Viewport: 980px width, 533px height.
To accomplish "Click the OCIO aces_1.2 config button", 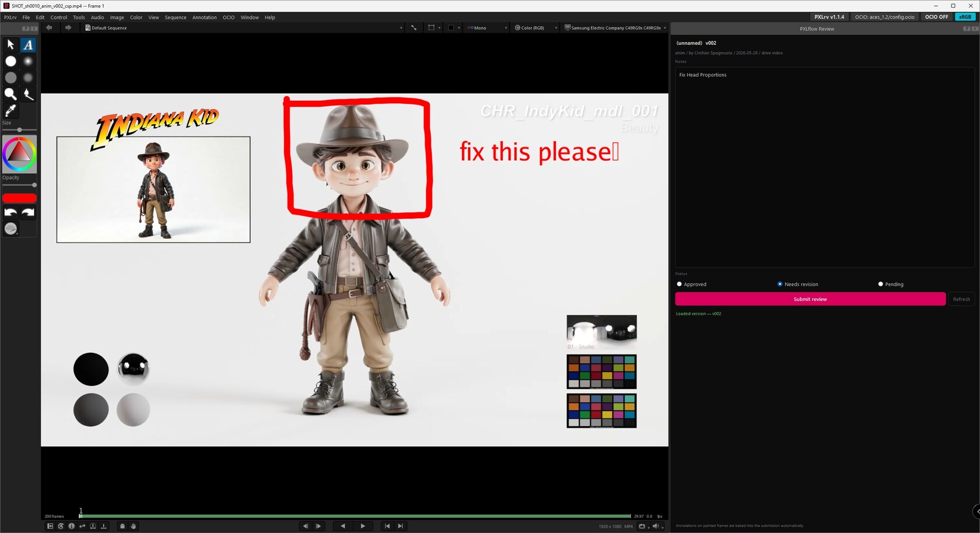I will click(x=884, y=17).
